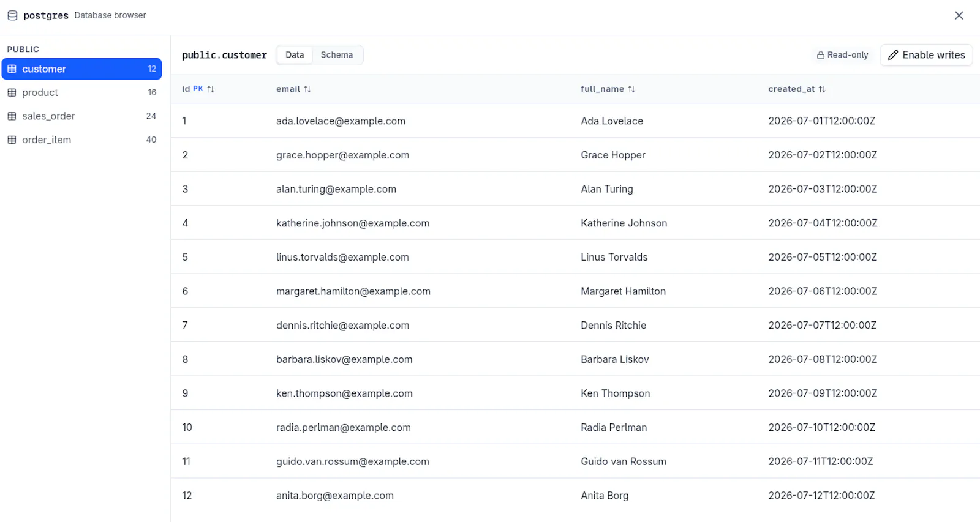Click the Database browser subtitle
The image size is (980, 522).
[x=110, y=15]
